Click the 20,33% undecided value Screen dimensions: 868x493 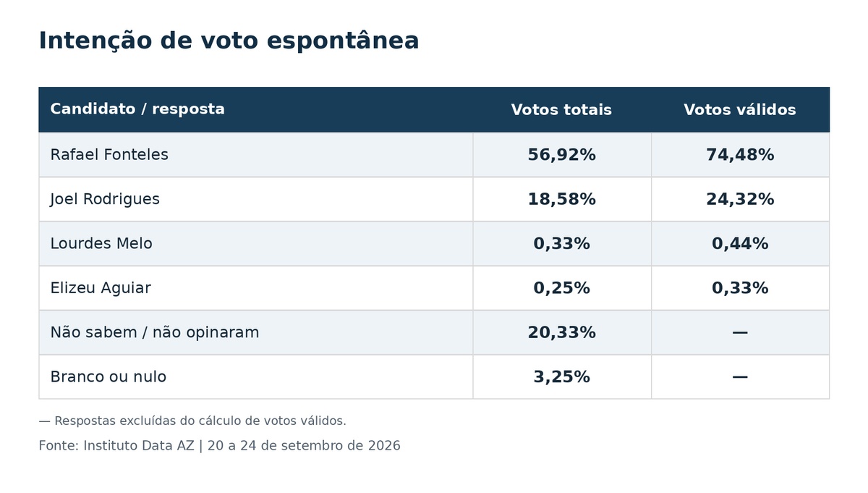point(561,333)
